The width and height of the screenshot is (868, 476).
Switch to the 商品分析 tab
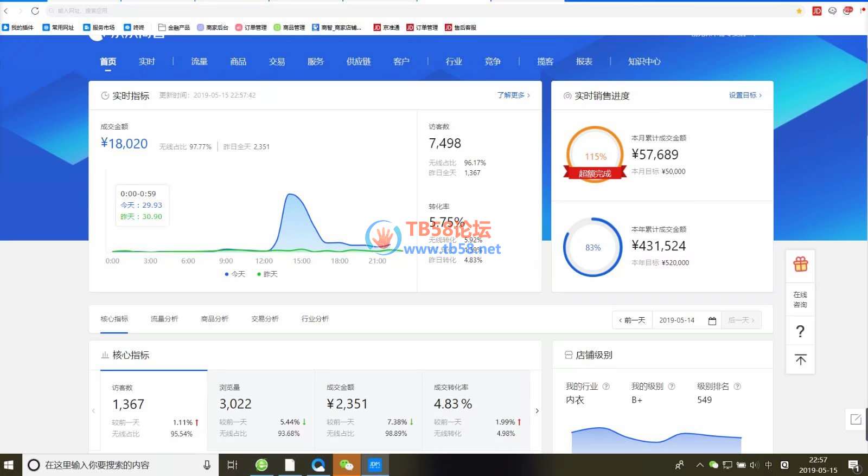[214, 319]
